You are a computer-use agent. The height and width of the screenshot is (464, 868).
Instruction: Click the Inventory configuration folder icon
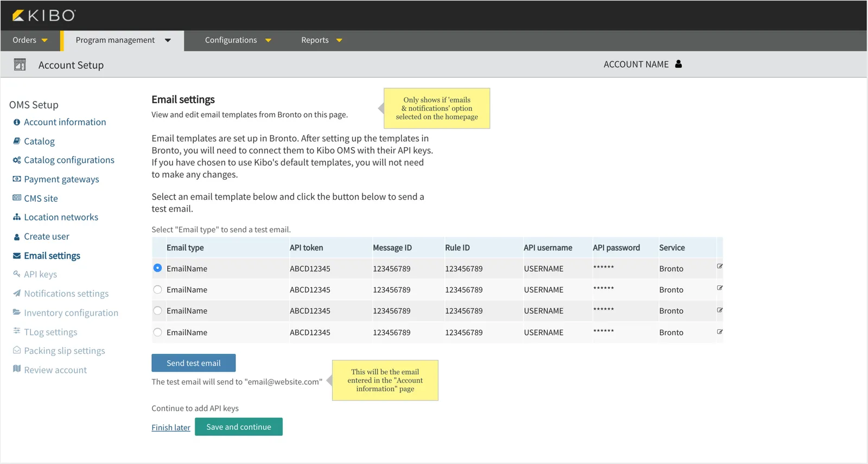(x=17, y=312)
